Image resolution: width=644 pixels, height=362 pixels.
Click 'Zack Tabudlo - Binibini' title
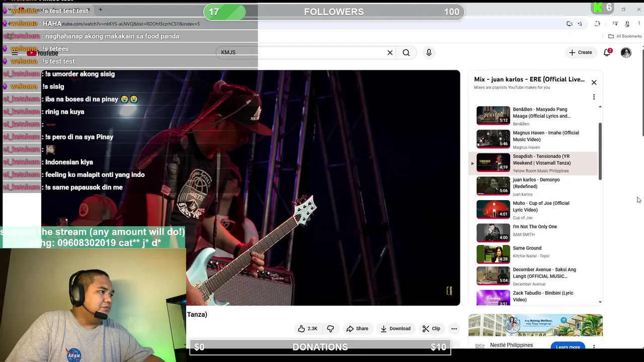pyautogui.click(x=543, y=296)
